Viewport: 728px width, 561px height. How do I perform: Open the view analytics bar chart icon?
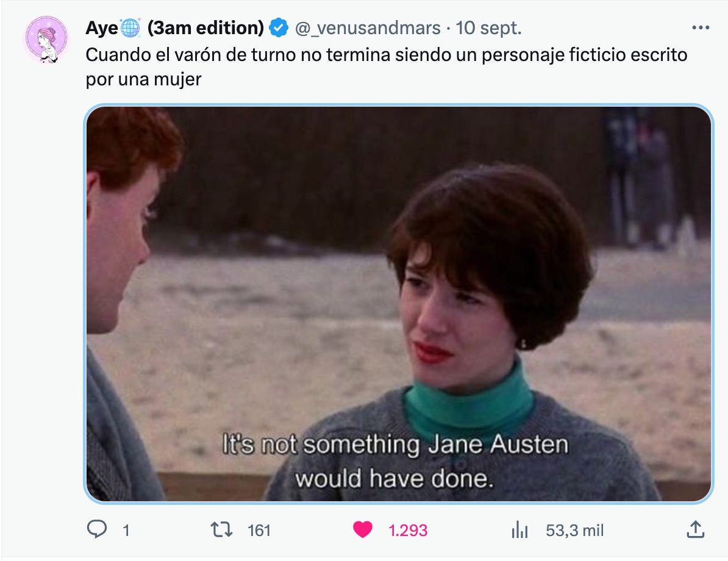519,529
